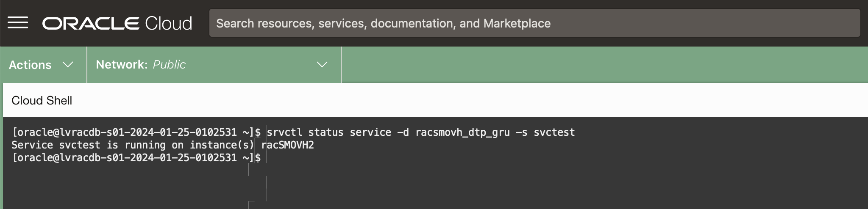Focus the resource search field
868x209 pixels.
pyautogui.click(x=534, y=23)
